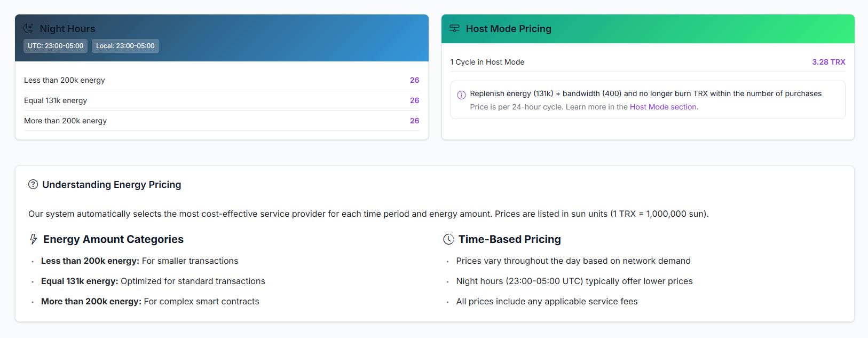Screen dimensions: 868x338
Task: Click the Host Mode Pricing header icon
Action: tap(454, 28)
